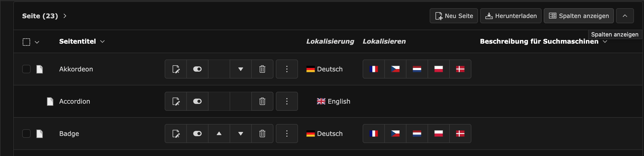Click the Neu Seite button

(x=454, y=16)
